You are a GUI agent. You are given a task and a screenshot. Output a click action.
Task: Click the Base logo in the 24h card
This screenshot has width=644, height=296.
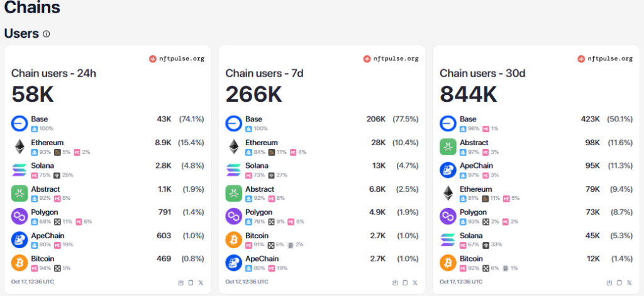pyautogui.click(x=19, y=123)
